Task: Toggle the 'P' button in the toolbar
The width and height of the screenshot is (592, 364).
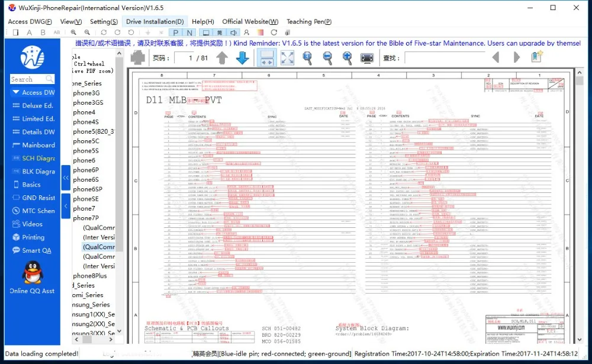Action: coord(176,33)
